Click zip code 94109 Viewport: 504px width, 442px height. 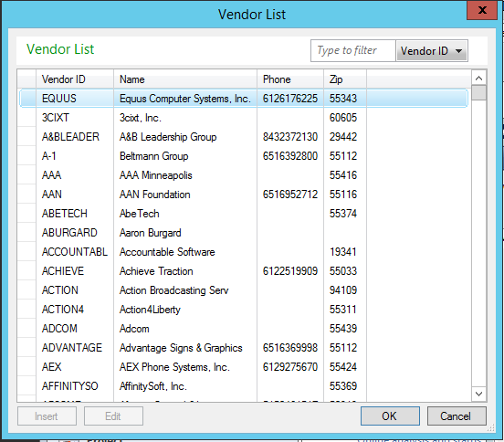343,290
